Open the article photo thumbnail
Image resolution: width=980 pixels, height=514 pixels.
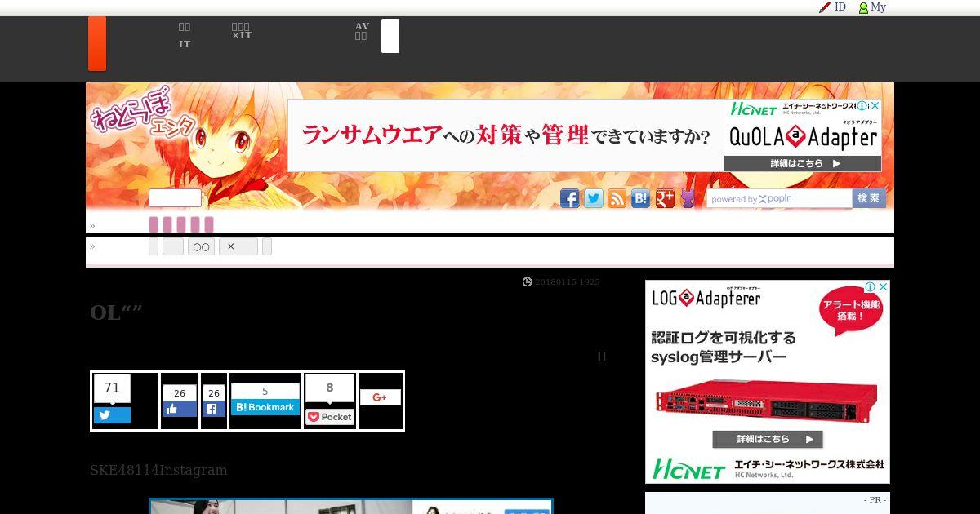pyautogui.click(x=351, y=507)
